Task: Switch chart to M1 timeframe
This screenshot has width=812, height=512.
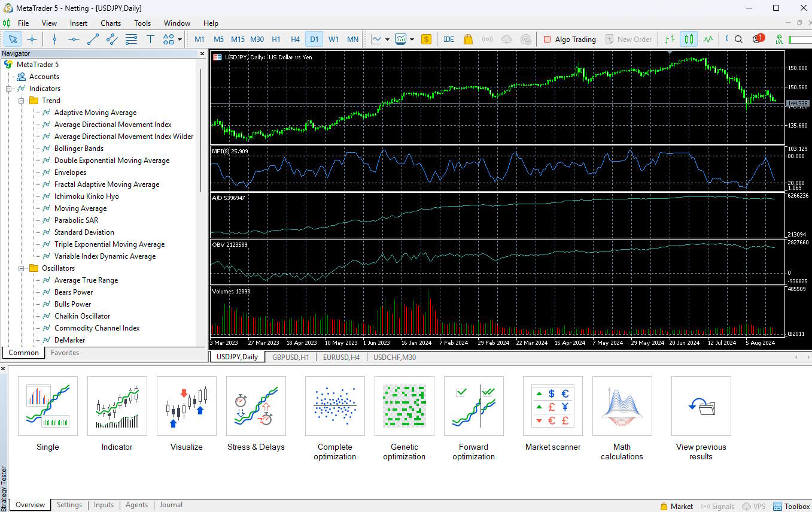Action: 200,40
